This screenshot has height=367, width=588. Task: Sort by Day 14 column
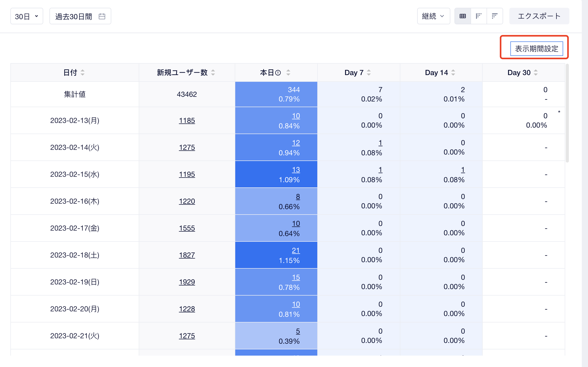(453, 72)
